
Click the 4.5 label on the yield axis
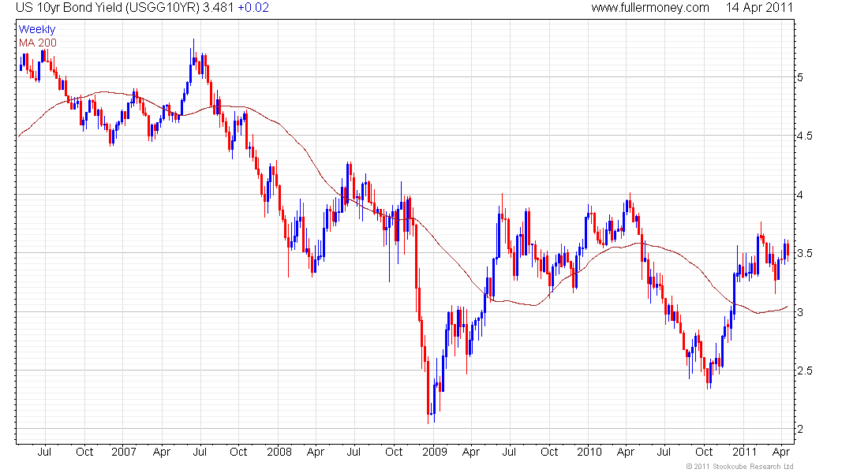coord(804,136)
